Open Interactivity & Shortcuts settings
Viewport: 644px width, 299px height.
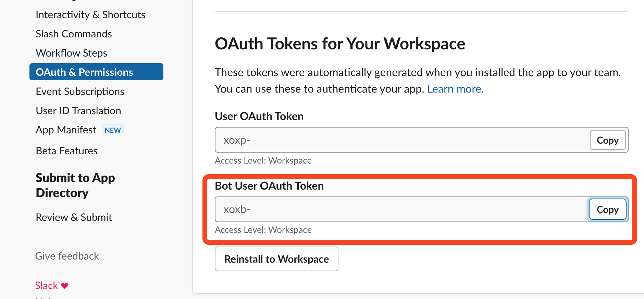(x=90, y=15)
